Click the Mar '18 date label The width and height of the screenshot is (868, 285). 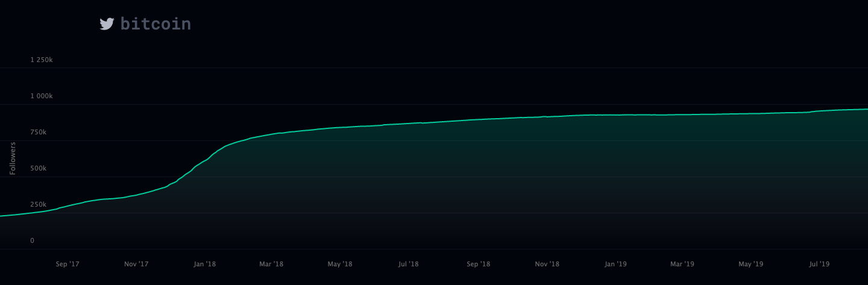pos(271,264)
